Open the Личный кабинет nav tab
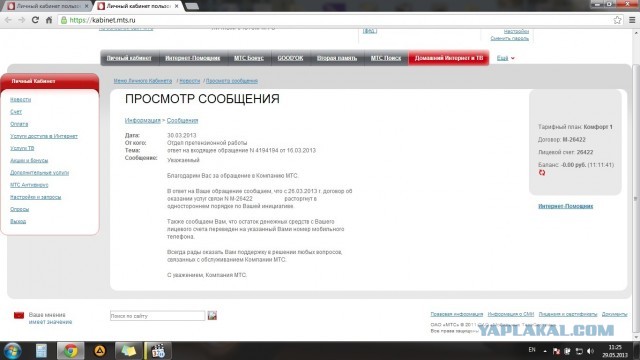The width and height of the screenshot is (640, 360). 129,58
